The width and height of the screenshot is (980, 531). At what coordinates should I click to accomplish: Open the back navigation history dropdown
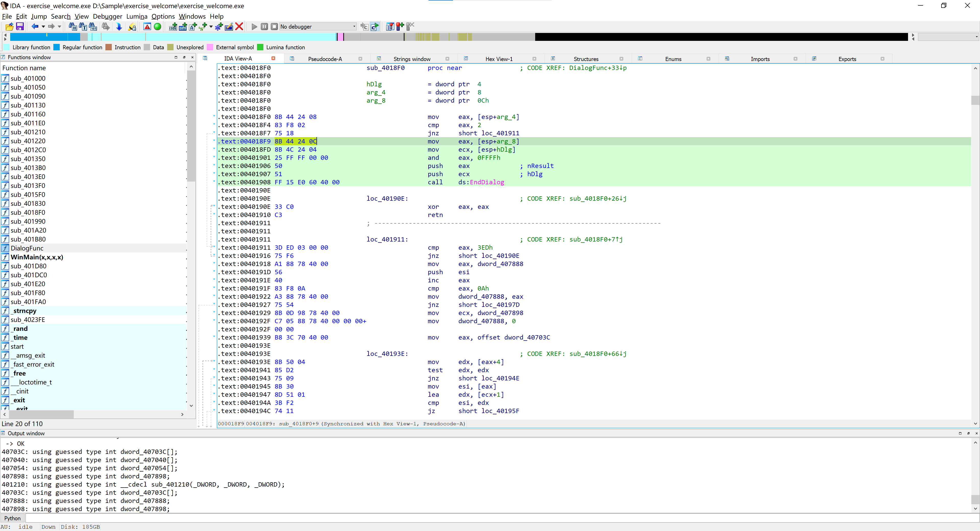point(43,27)
